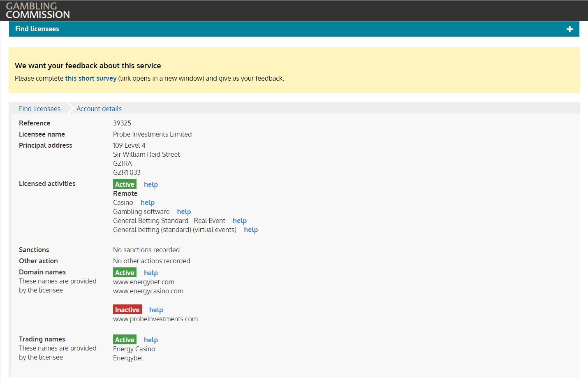
Task: Click the Find licensees header bar title
Action: click(37, 29)
